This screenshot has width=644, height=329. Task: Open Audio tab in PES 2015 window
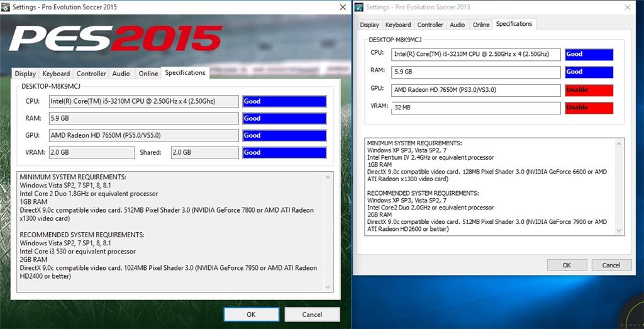pos(121,74)
